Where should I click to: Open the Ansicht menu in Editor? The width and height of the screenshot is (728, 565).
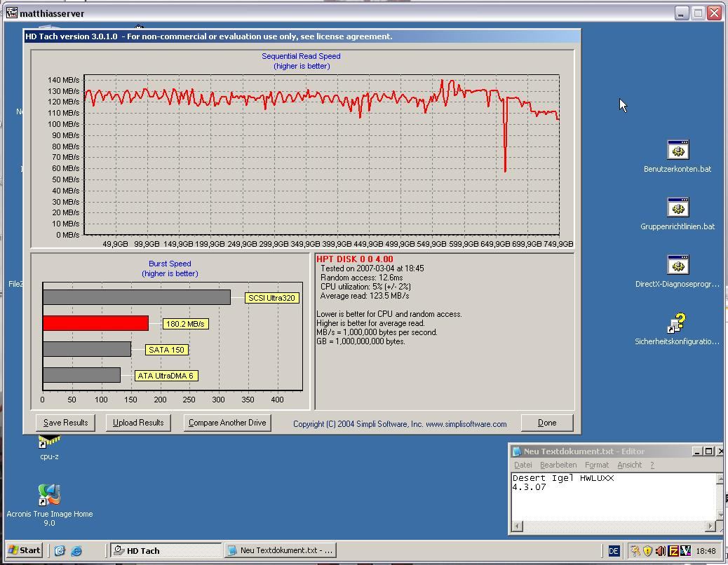629,465
